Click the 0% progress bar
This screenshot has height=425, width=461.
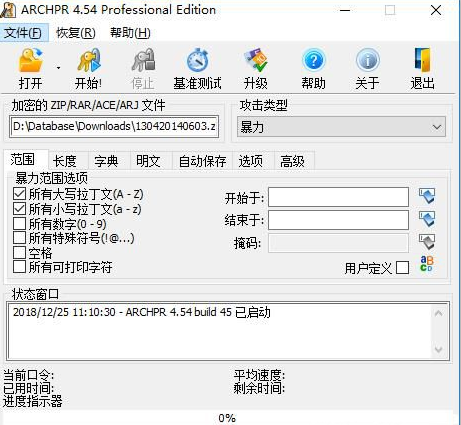(227, 418)
